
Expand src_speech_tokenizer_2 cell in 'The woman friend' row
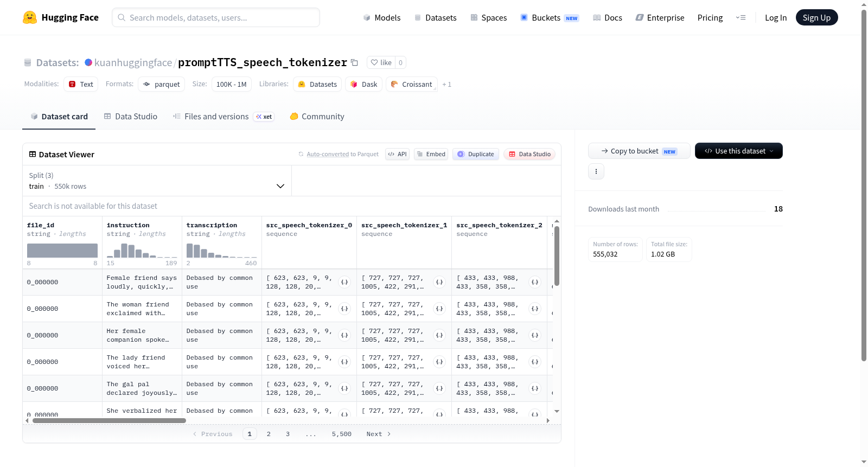[535, 309]
